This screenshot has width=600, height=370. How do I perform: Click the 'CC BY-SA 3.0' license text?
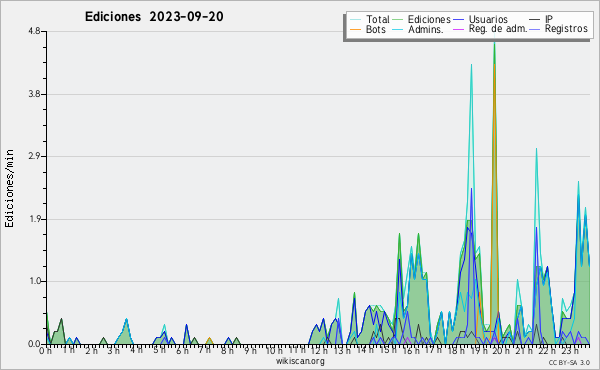pyautogui.click(x=569, y=362)
